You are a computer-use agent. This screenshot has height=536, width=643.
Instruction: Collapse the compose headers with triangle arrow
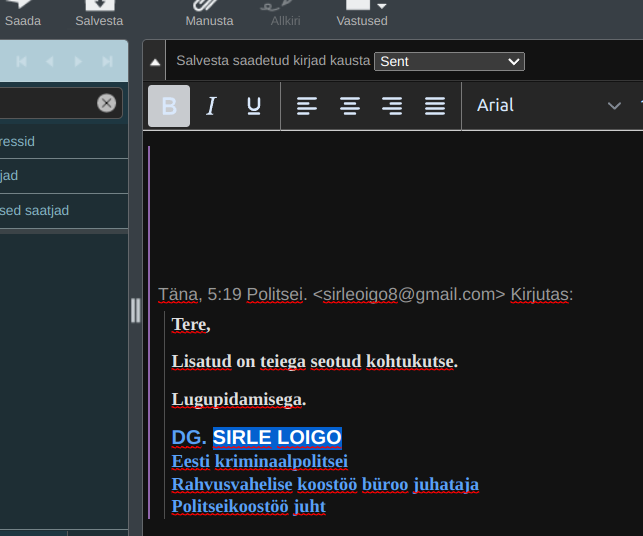[x=155, y=61]
